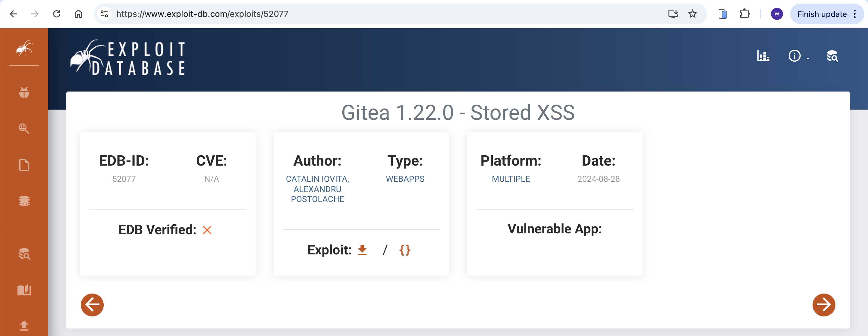Click the date 2024-08-28
Screen dimensions: 868x336
pyautogui.click(x=599, y=179)
